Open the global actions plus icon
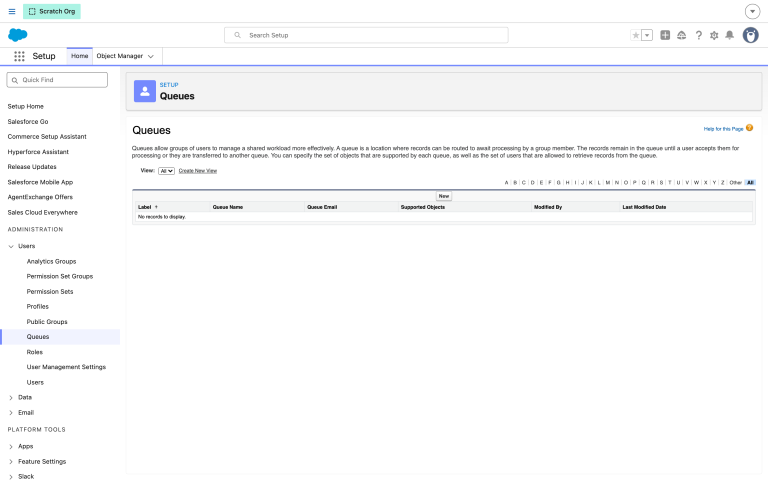 pos(665,35)
